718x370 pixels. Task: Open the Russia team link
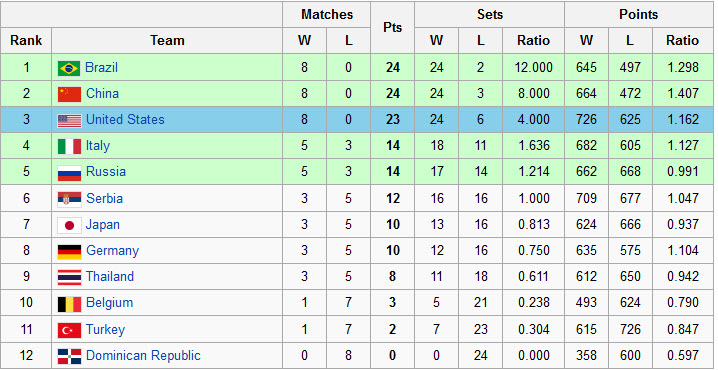[106, 172]
